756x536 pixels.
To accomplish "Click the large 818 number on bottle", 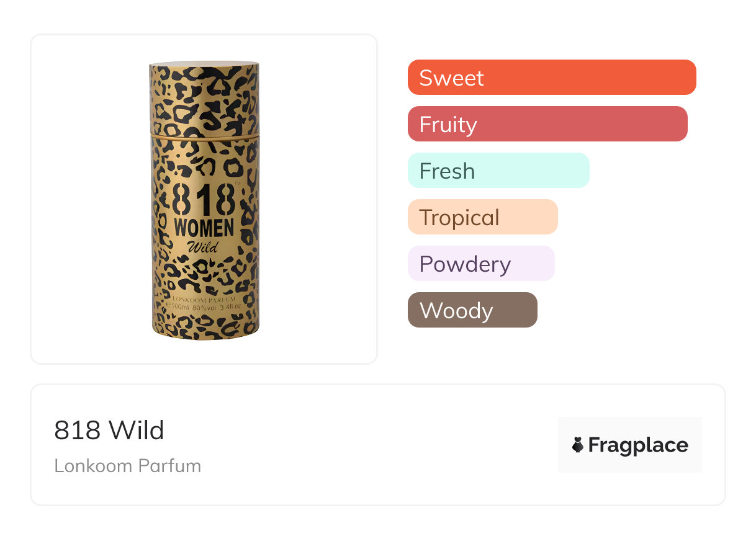I will pos(204,200).
